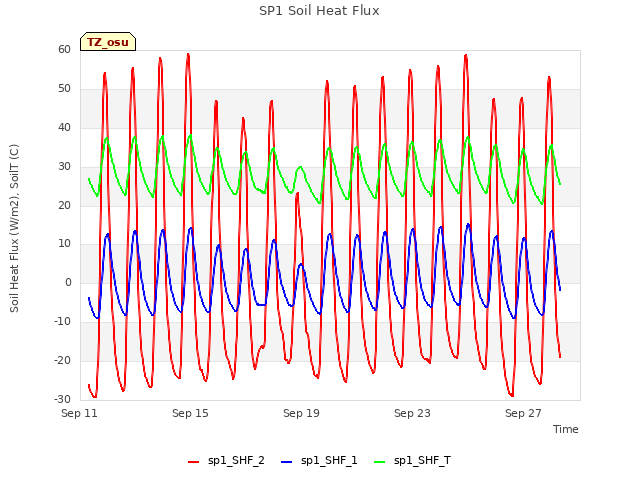
Task: Click the Sep 15 x-axis label
Action: tap(190, 413)
